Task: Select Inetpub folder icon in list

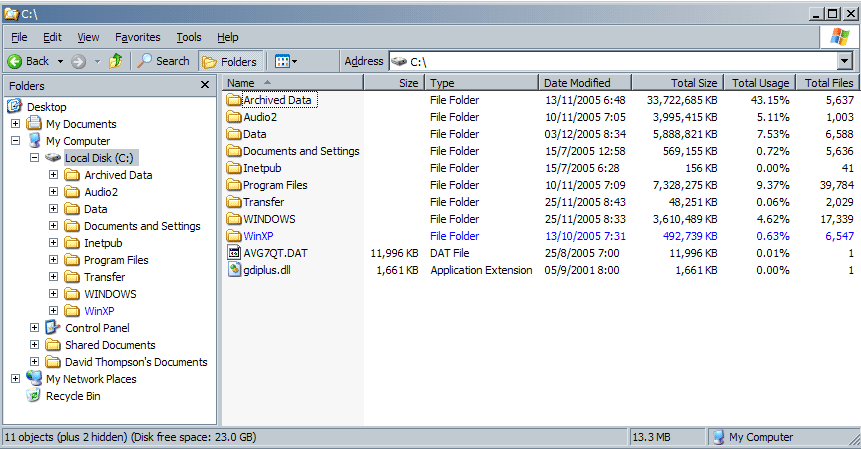Action: coord(234,168)
